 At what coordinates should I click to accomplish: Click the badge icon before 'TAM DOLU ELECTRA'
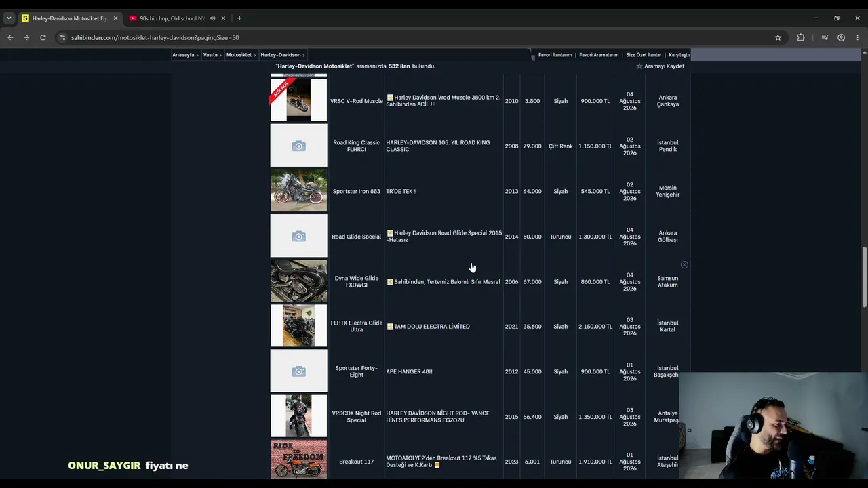click(390, 327)
